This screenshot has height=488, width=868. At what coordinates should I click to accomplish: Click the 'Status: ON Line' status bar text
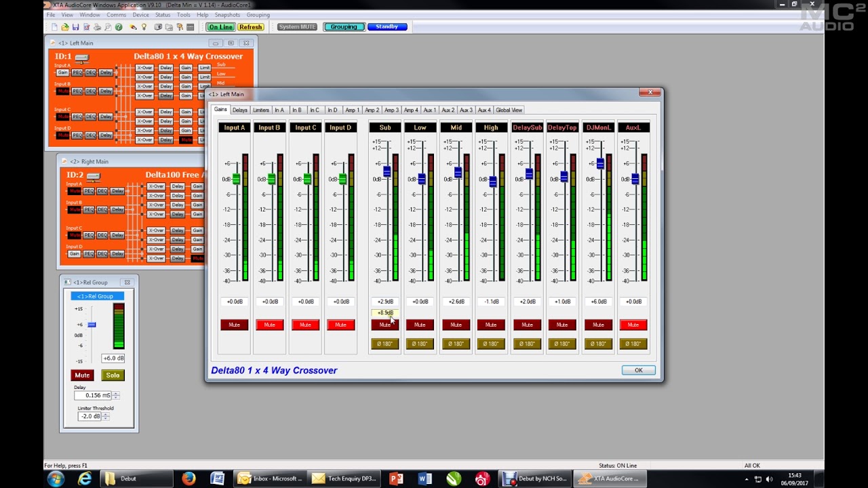click(x=618, y=466)
